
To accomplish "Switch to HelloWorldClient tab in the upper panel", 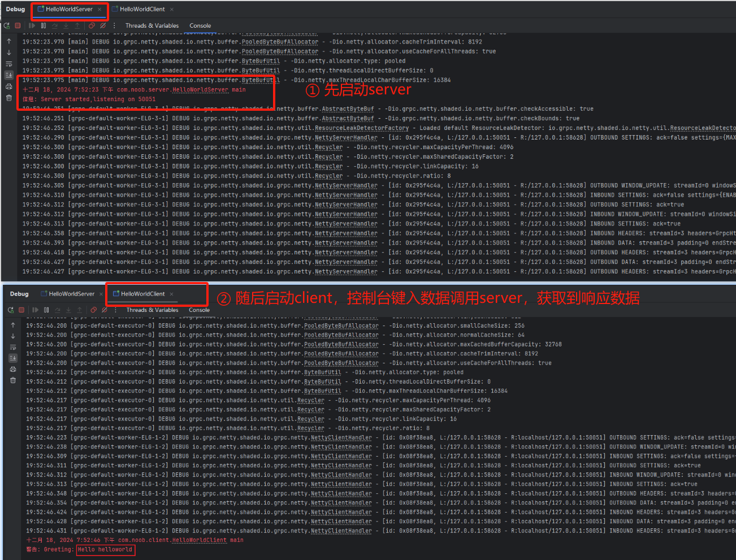I will pyautogui.click(x=142, y=9).
